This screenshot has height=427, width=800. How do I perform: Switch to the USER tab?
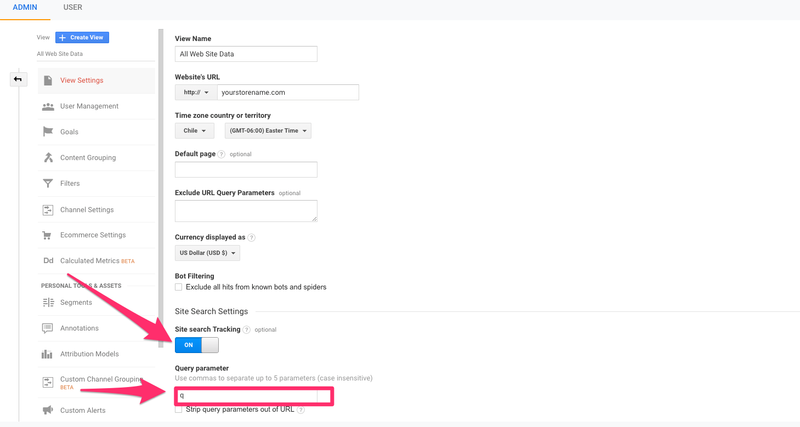[x=72, y=8]
